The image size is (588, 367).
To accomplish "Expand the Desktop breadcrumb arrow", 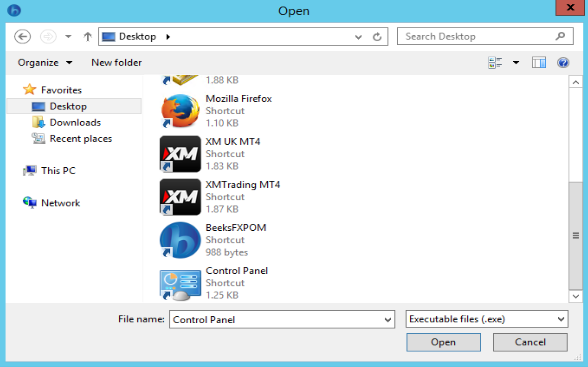I will (x=168, y=37).
